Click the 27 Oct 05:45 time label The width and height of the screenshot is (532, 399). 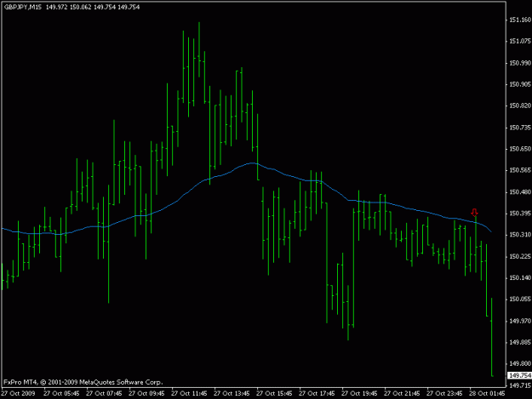61,394
